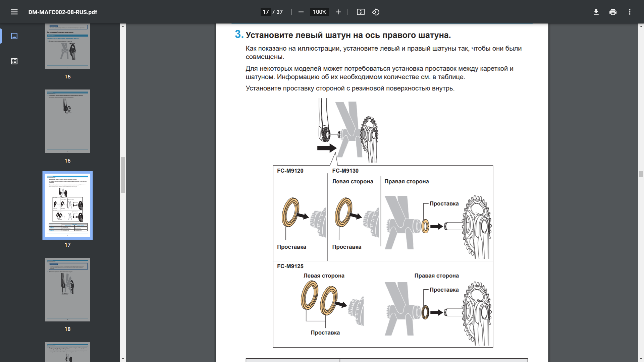Click the total page count '/ 37'
This screenshot has height=362, width=644.
click(x=278, y=12)
